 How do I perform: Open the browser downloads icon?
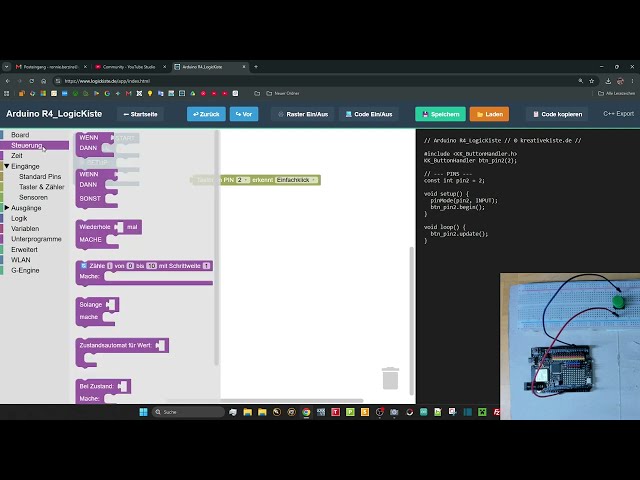(x=608, y=81)
